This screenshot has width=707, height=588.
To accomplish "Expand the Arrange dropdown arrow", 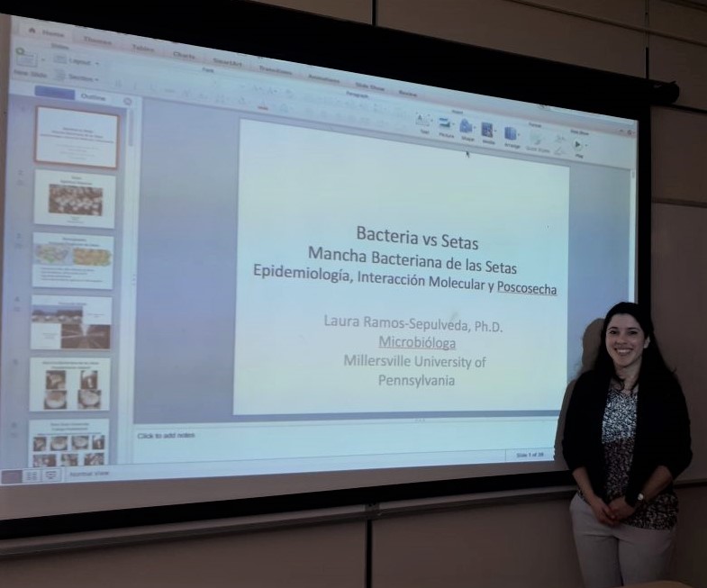I will pyautogui.click(x=521, y=134).
